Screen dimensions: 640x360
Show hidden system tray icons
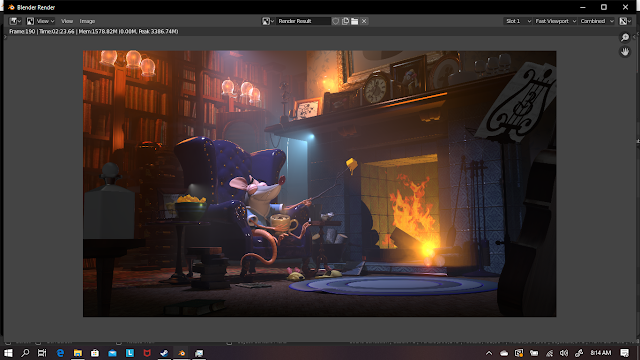coord(489,353)
